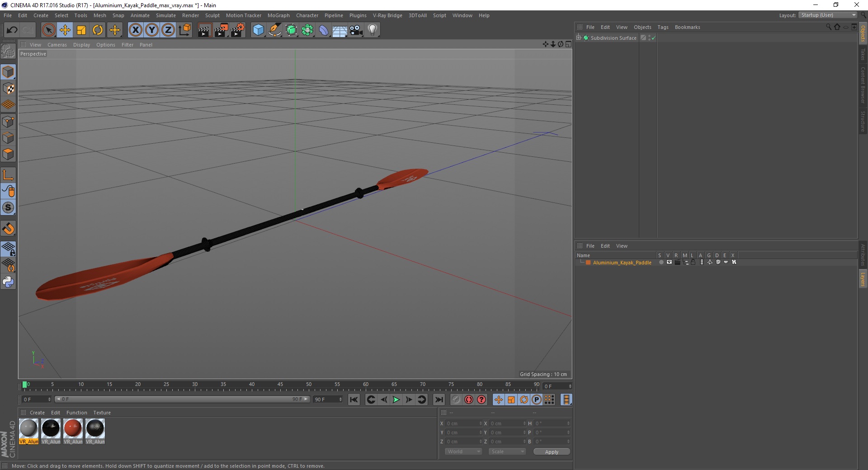Expand the Subdivision Surface tree item
Screen dimensions: 868x470
click(x=579, y=38)
